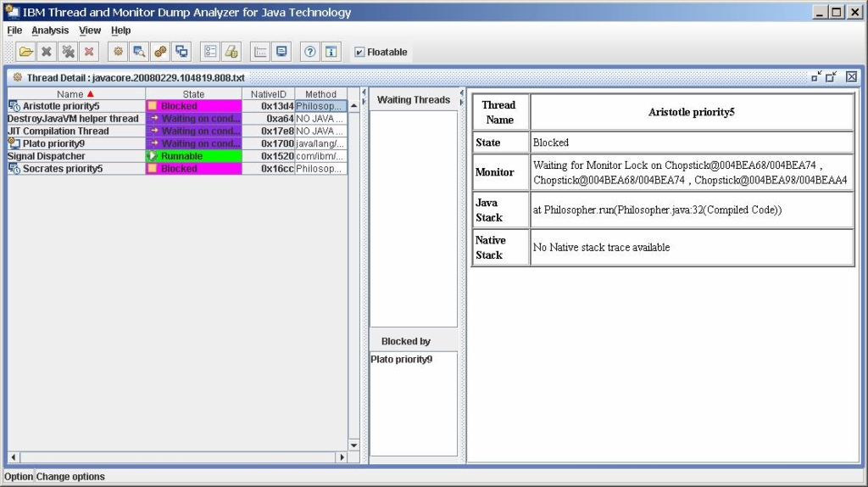Screen dimensions: 868x487
Task: Open options via checklist toolbar icon
Action: pos(210,52)
